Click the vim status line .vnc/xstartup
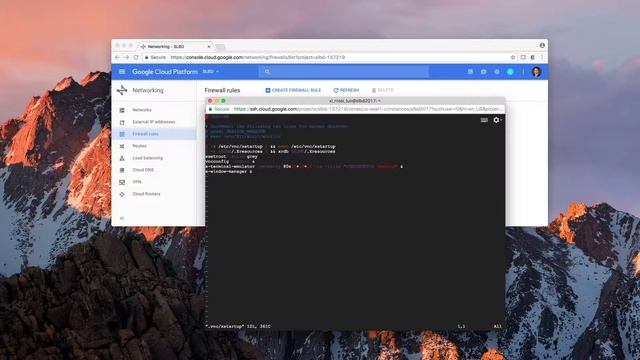This screenshot has width=640, height=360. [x=238, y=327]
